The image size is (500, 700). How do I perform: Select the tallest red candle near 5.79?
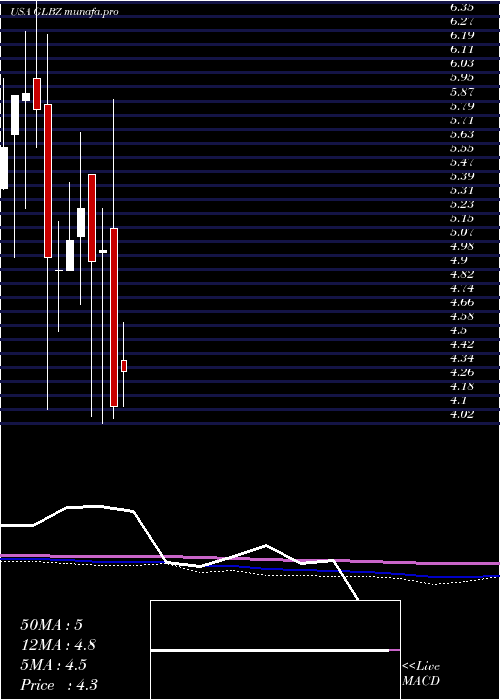[48, 181]
